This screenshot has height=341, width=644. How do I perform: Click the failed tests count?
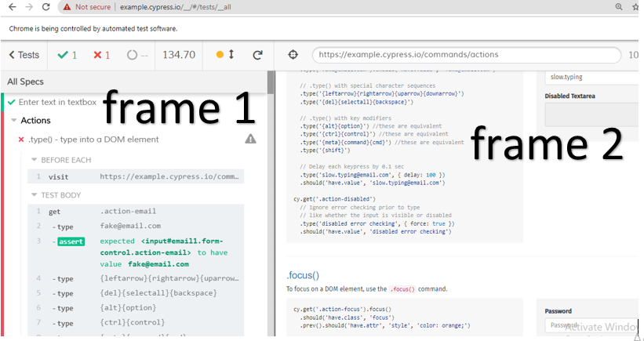(101, 55)
